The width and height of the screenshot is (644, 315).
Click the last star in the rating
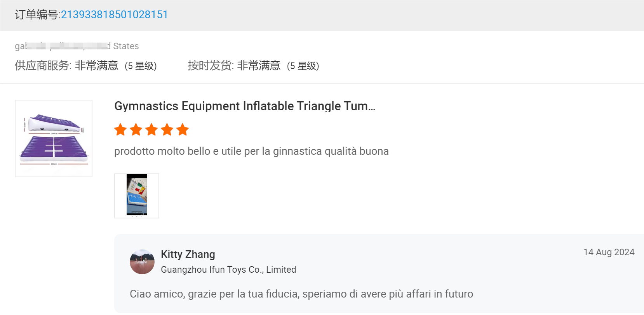tap(182, 130)
